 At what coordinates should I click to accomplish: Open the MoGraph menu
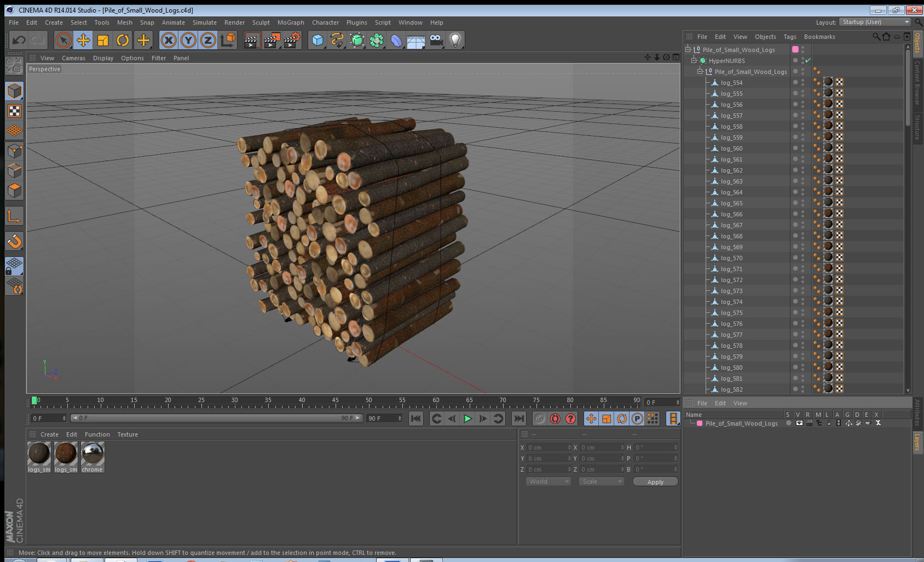[290, 22]
